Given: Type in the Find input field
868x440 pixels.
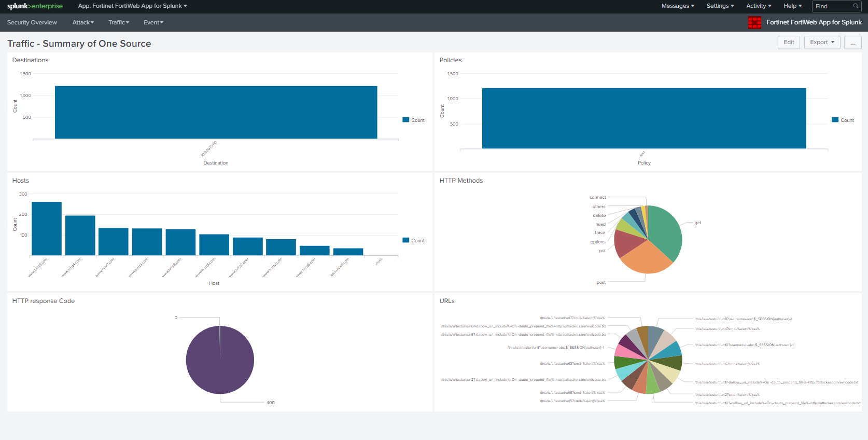Looking at the screenshot, I should point(832,6).
